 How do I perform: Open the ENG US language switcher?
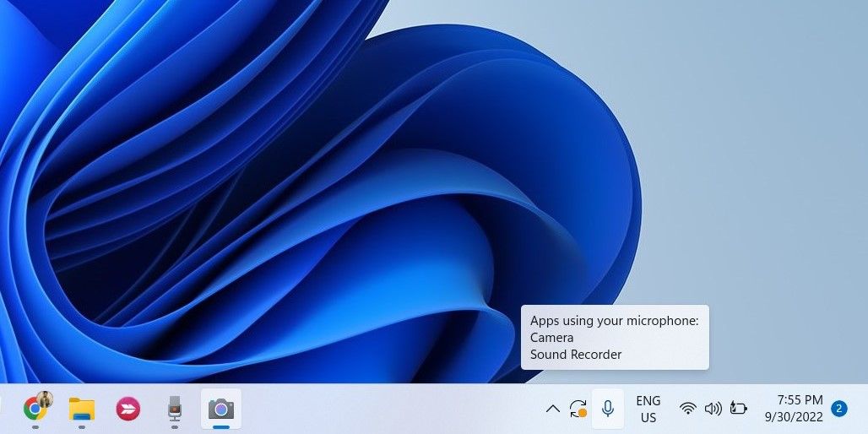click(648, 409)
